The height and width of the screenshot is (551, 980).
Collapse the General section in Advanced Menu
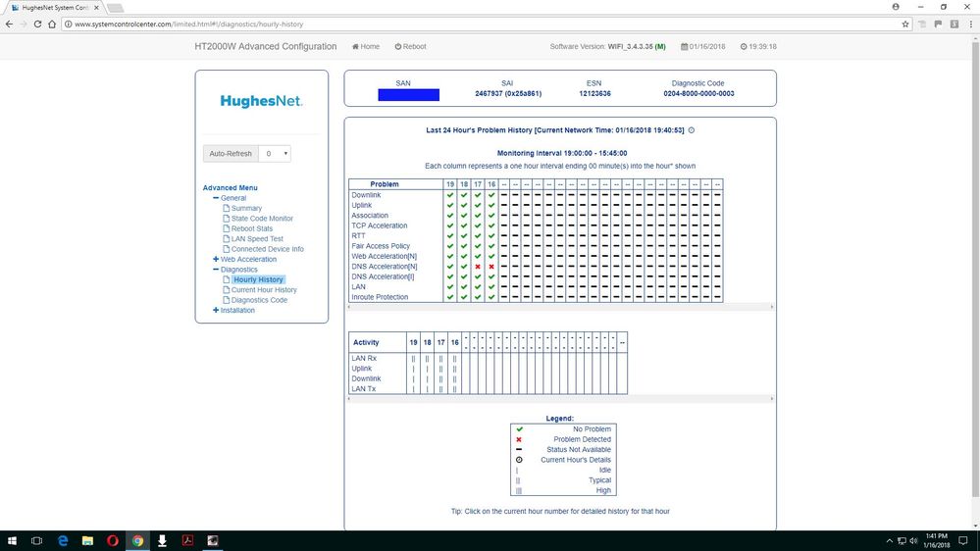click(216, 198)
